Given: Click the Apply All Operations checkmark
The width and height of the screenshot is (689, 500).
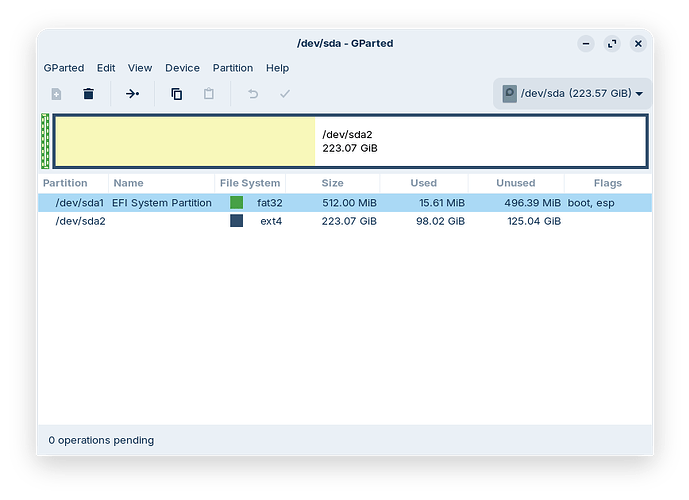Looking at the screenshot, I should tap(285, 94).
